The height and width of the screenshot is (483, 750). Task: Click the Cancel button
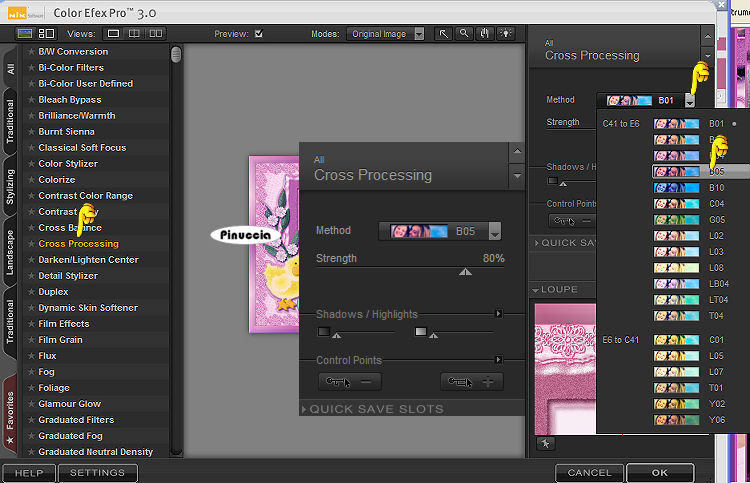pos(589,473)
